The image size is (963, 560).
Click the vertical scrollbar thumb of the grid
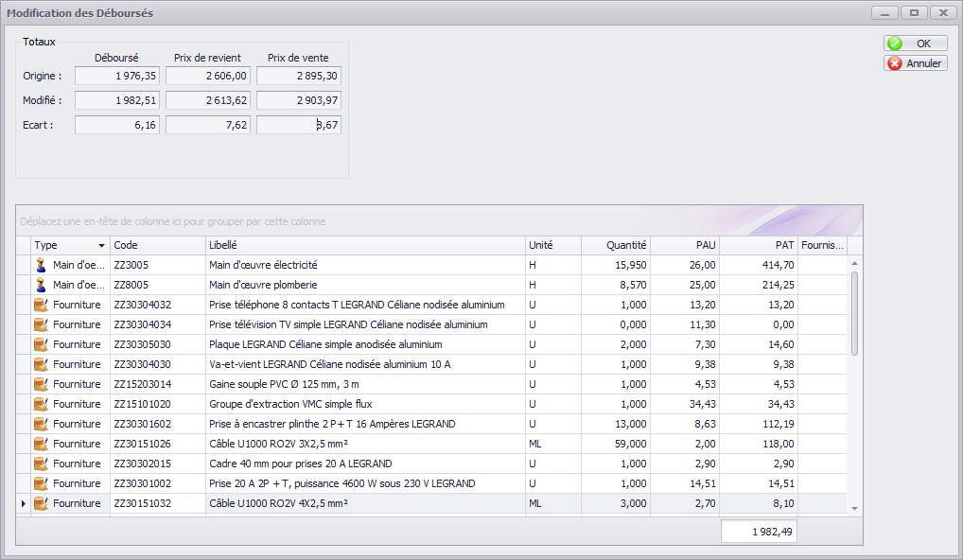(x=854, y=313)
